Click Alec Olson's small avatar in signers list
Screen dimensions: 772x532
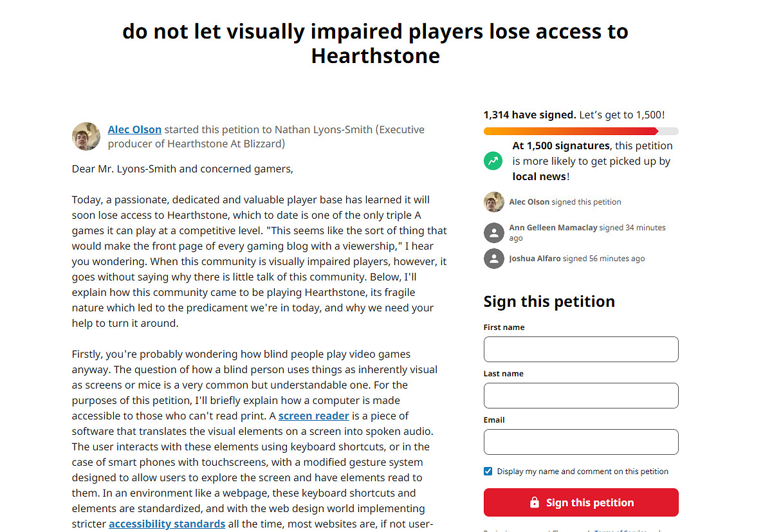493,202
